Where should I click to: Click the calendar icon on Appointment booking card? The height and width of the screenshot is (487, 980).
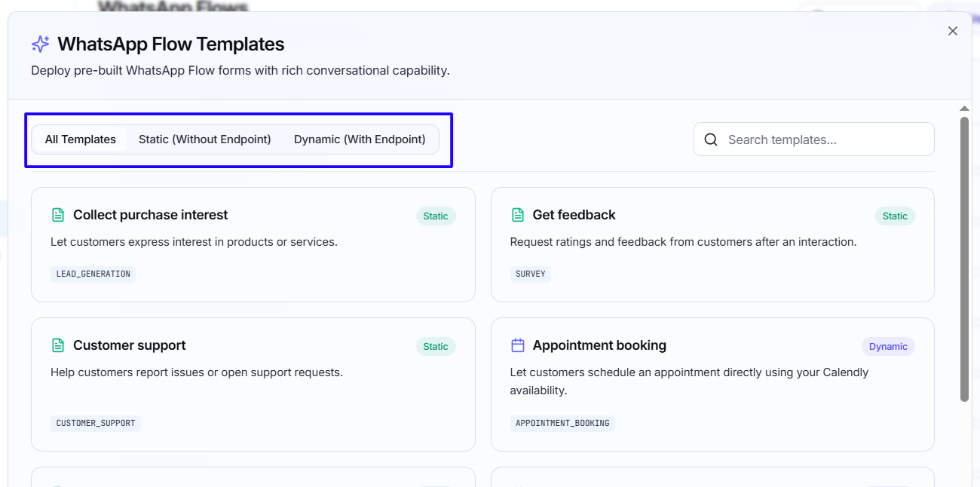pyautogui.click(x=518, y=345)
